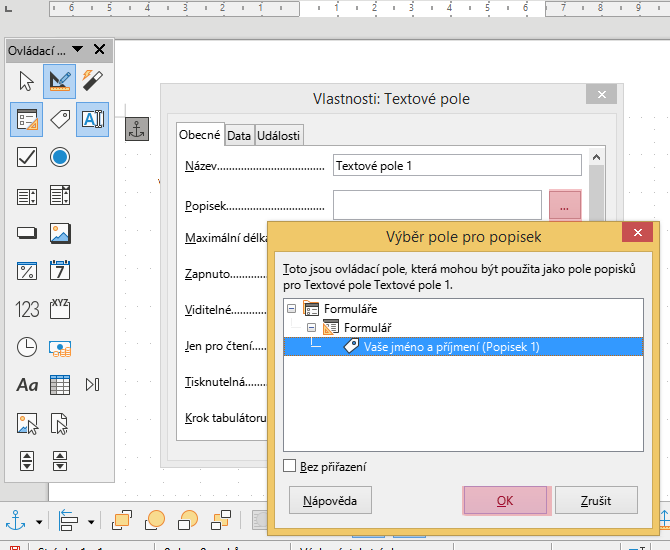
Task: Insert a Time Field control
Action: pyautogui.click(x=26, y=347)
